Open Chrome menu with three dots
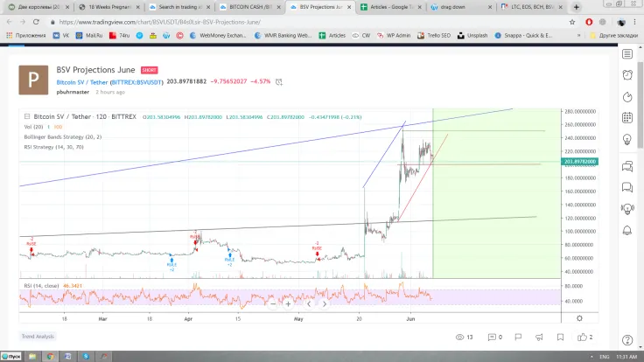Viewport: 644px width, 362px height. [x=635, y=22]
